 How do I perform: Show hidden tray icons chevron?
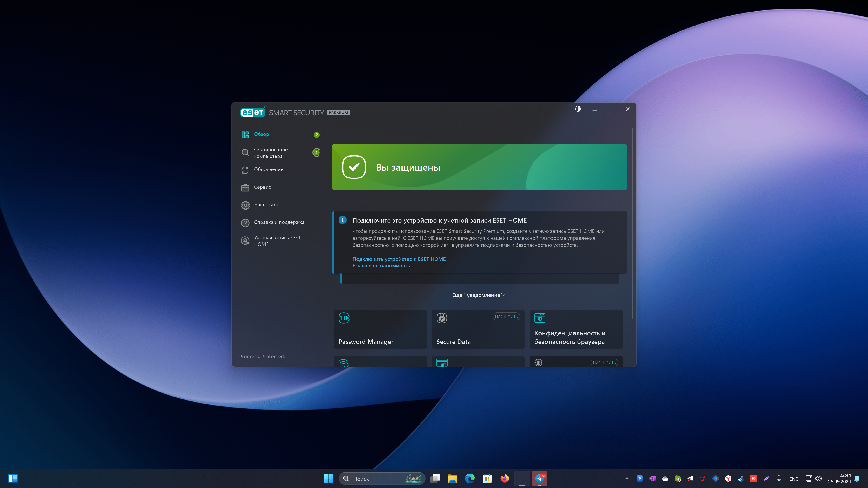[627, 479]
